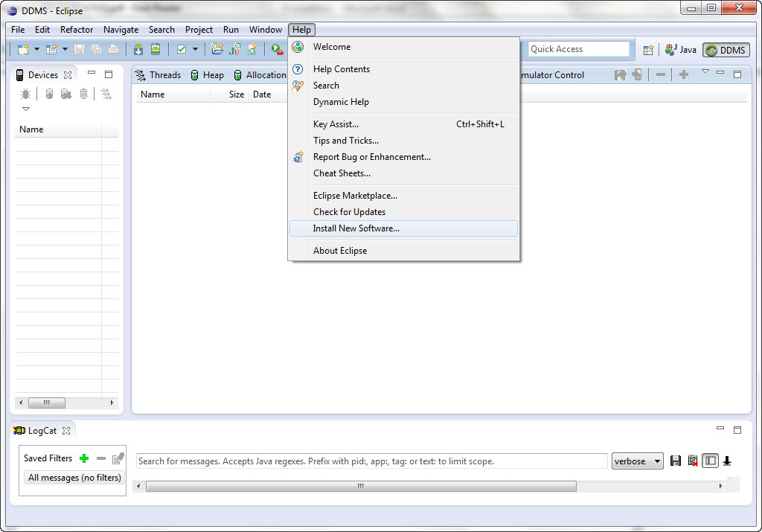Screen dimensions: 762x532
Task: Maximize the File Explorer panel area
Action: click(737, 74)
